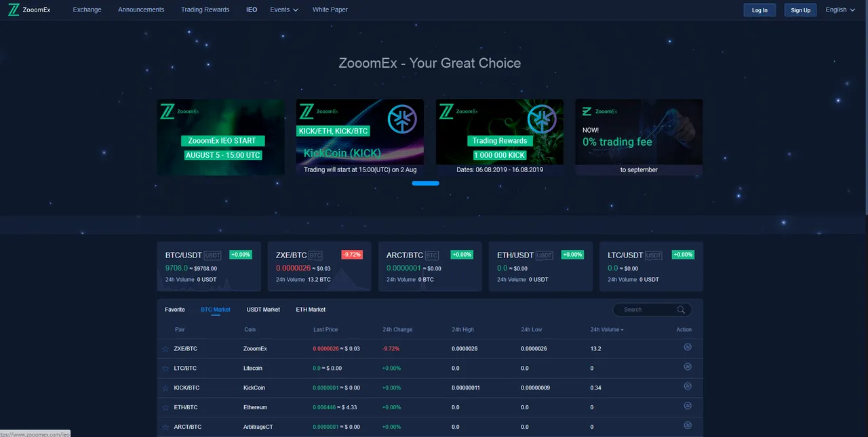Select the KICK/BTC pair name in table
Image resolution: width=868 pixels, height=437 pixels.
click(x=186, y=388)
